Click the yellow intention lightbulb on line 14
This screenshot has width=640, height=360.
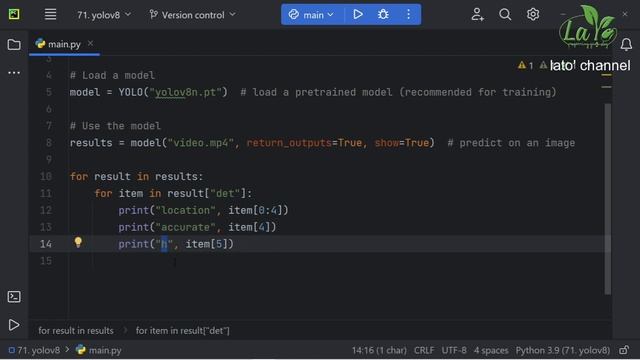point(78,242)
